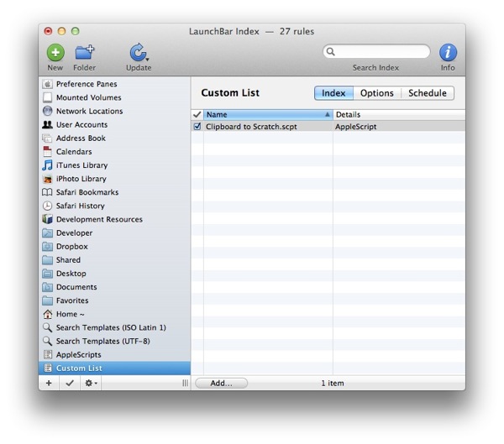Select Clipboard to Scratch.scpt row name
Screen dimensions: 504x444
tap(251, 127)
